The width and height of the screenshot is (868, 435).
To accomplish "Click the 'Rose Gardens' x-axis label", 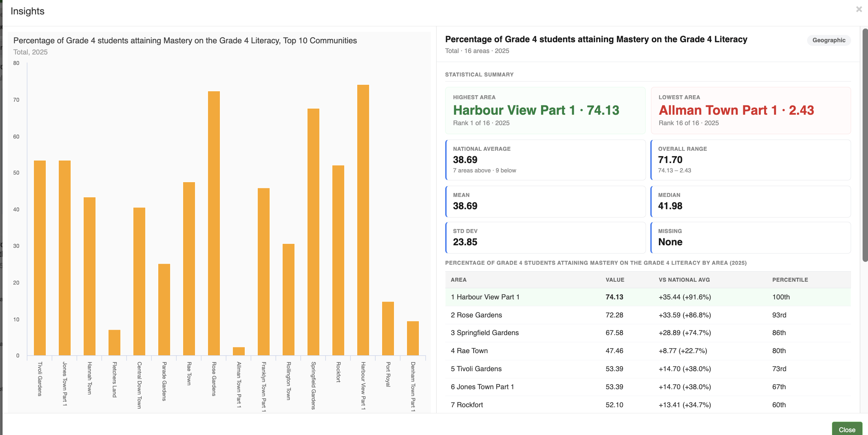I will point(214,379).
